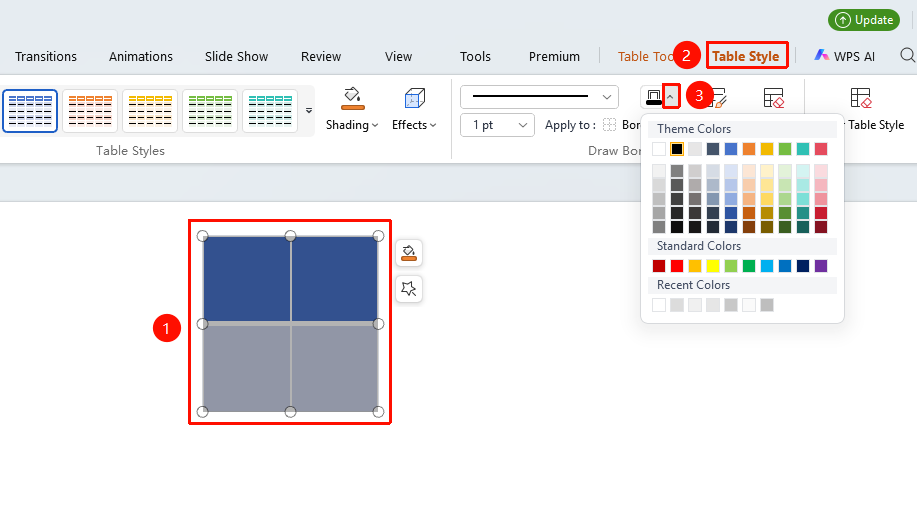Viewport: 917px width, 517px height.
Task: Click the Clear Table Style icon
Action: [x=860, y=98]
